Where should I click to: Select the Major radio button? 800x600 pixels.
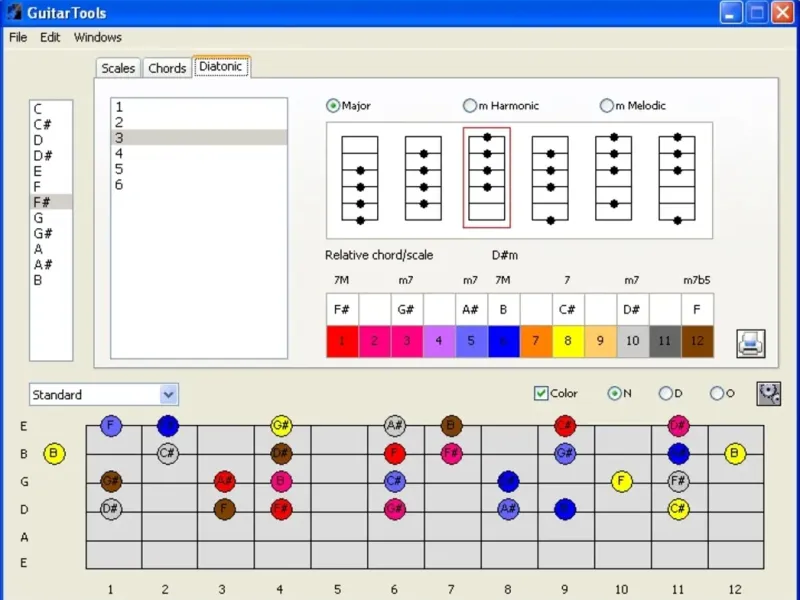click(333, 106)
